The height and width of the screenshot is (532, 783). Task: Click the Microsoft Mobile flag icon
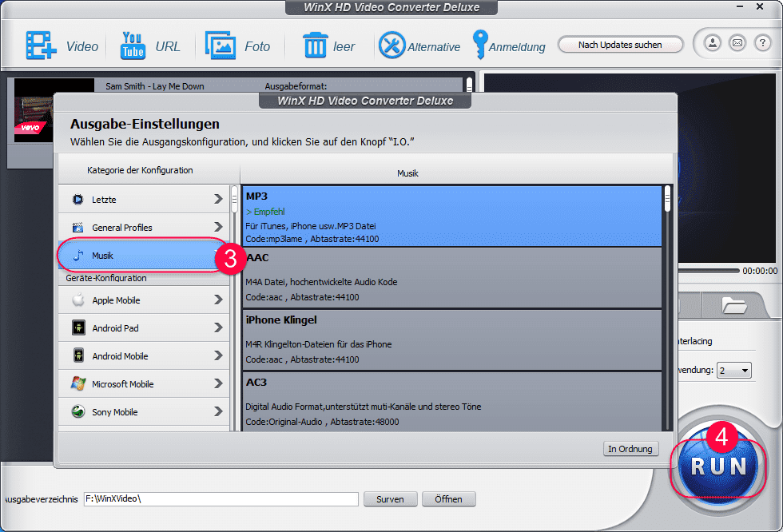coord(78,383)
